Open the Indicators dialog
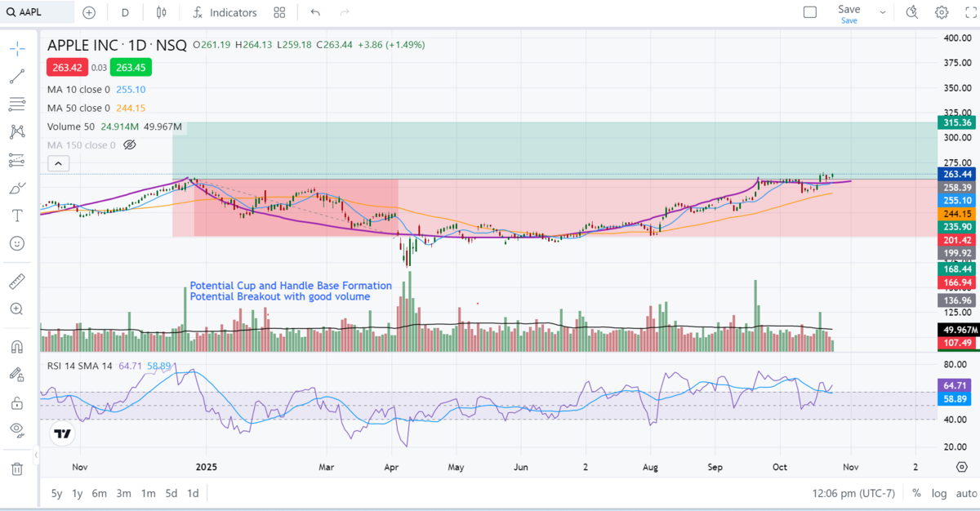The width and height of the screenshot is (980, 511). coord(225,12)
